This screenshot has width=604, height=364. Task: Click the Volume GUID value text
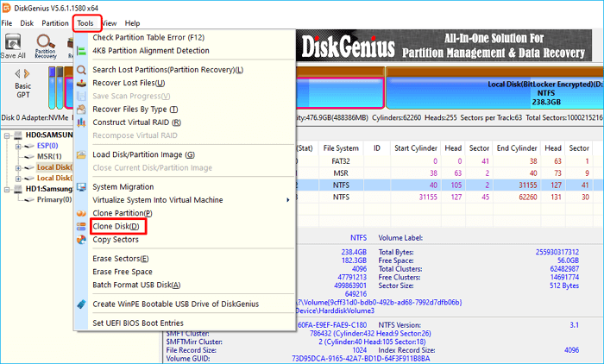[x=361, y=359]
